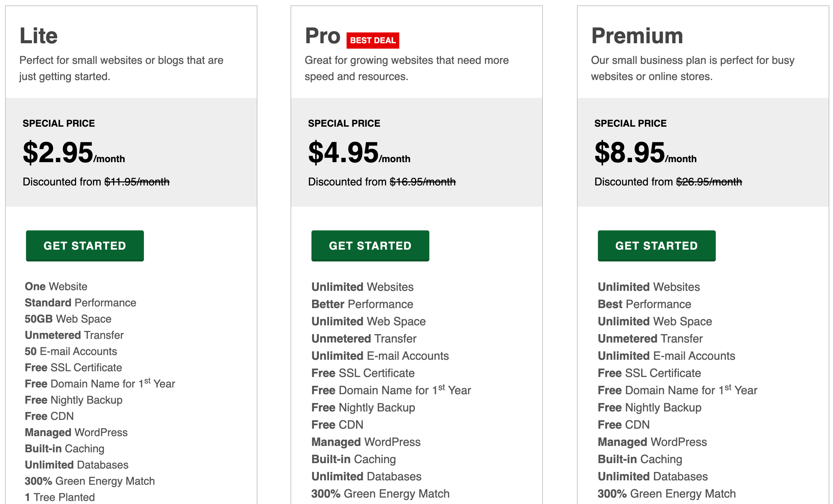
Task: Click the crossed-out $11.95/month price
Action: pyautogui.click(x=137, y=182)
